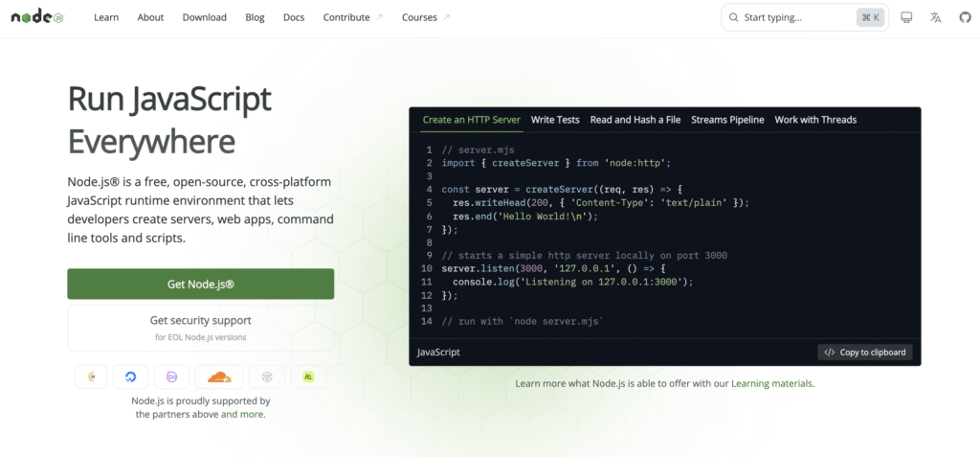Viewport: 980px width, 457px height.
Task: Select the Create an HTTP Server tab
Action: [x=471, y=120]
